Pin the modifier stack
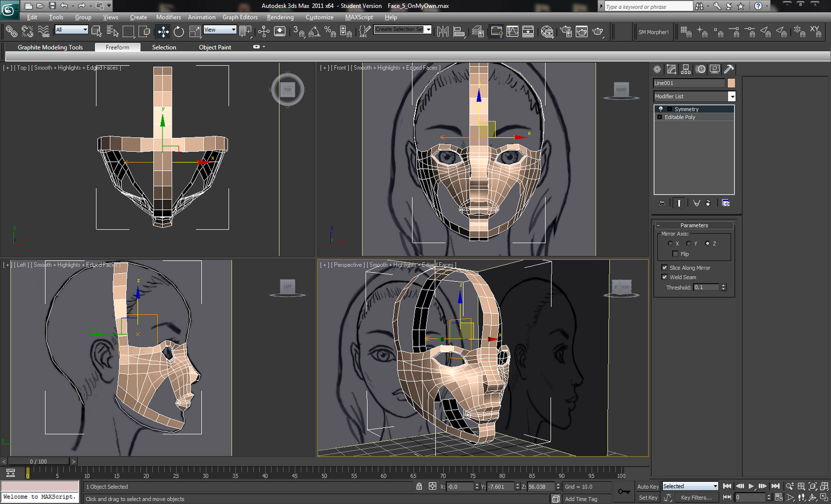This screenshot has height=504, width=831. pos(661,203)
